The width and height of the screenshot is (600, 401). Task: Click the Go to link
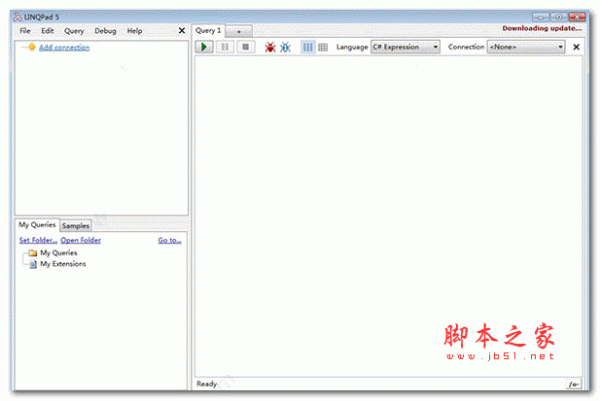click(x=170, y=240)
